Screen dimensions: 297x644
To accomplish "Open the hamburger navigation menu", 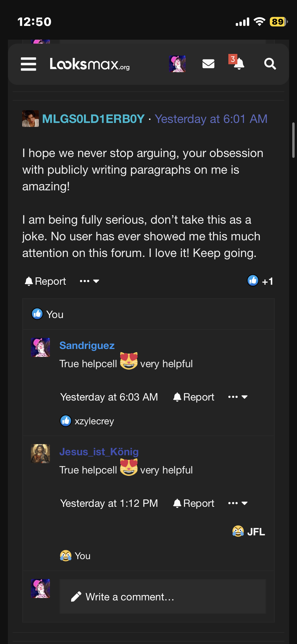I will (x=29, y=64).
